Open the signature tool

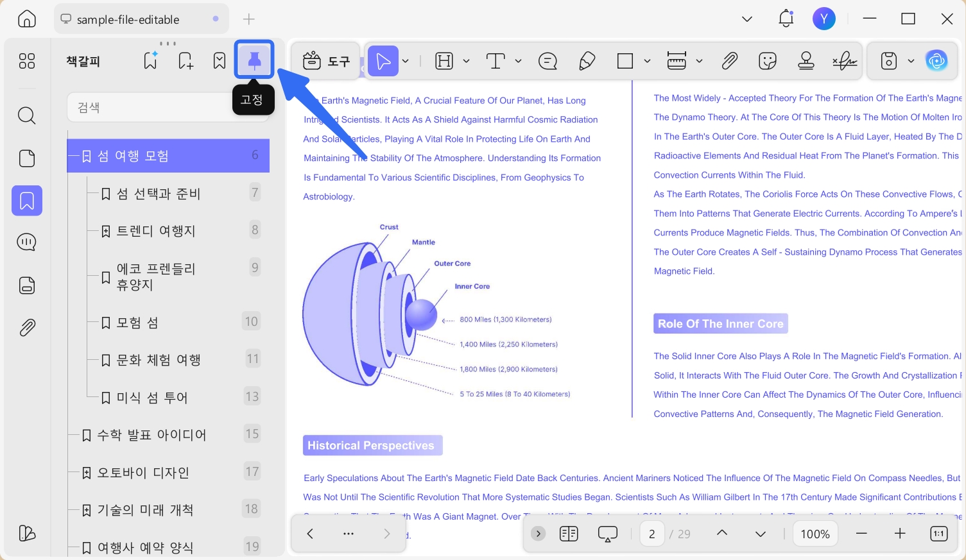click(x=845, y=61)
